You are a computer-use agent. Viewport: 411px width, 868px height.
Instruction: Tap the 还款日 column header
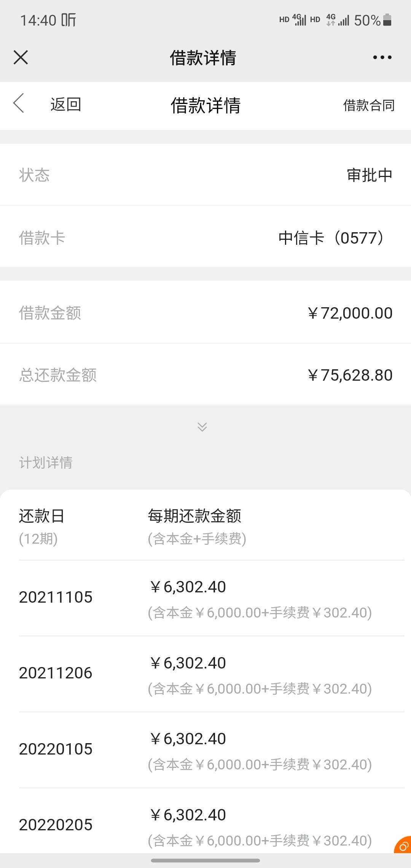coord(42,516)
